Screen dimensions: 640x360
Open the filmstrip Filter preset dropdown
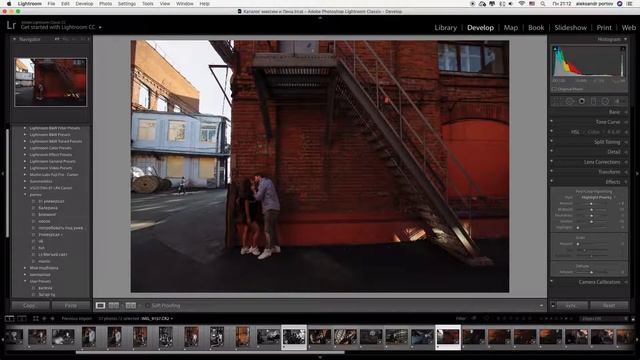pos(603,318)
